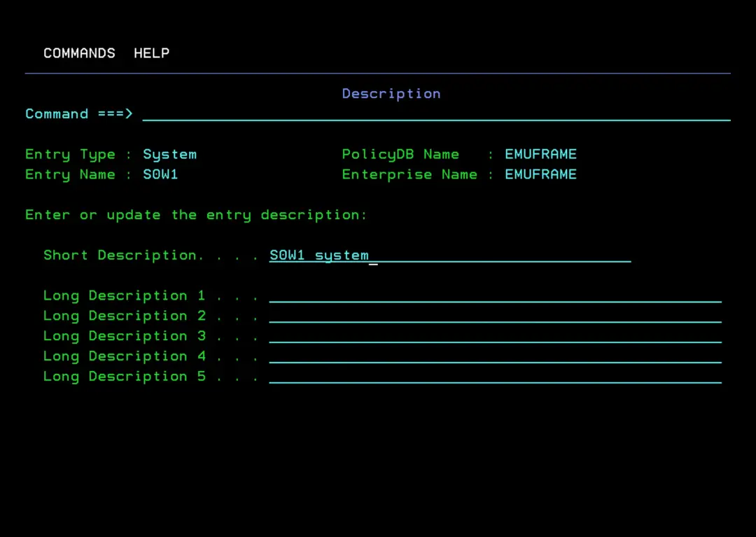Select the Long Description 2 field
756x537 pixels.
pyautogui.click(x=495, y=316)
